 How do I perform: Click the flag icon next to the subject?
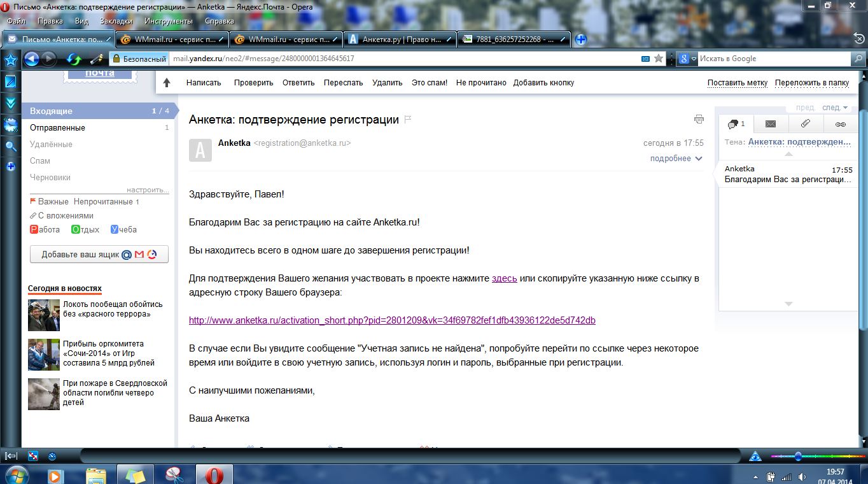click(x=408, y=120)
